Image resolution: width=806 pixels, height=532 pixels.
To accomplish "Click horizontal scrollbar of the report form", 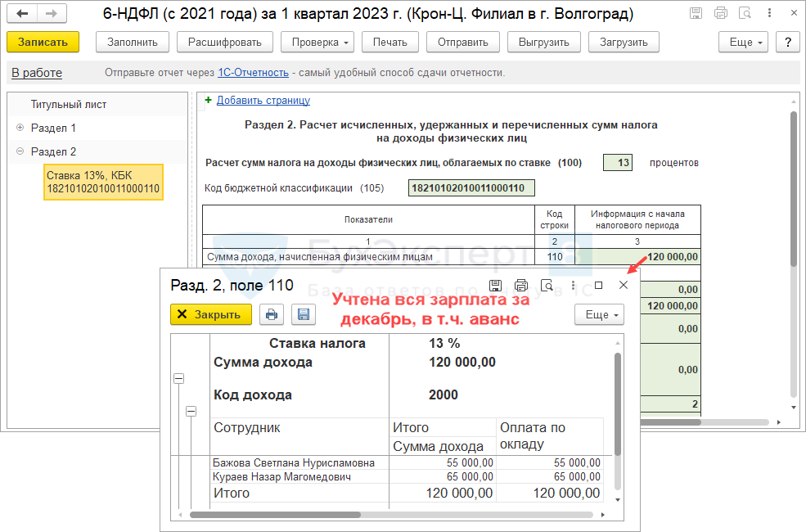I will (671, 422).
